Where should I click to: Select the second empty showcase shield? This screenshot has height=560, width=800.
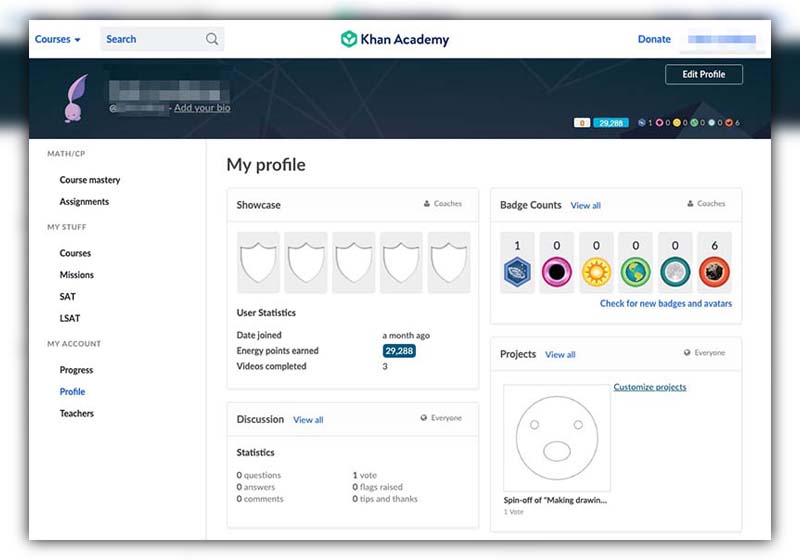[x=306, y=262]
